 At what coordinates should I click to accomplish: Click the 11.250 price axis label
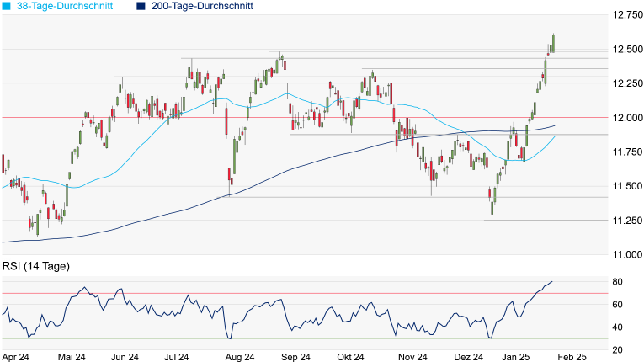(x=628, y=221)
